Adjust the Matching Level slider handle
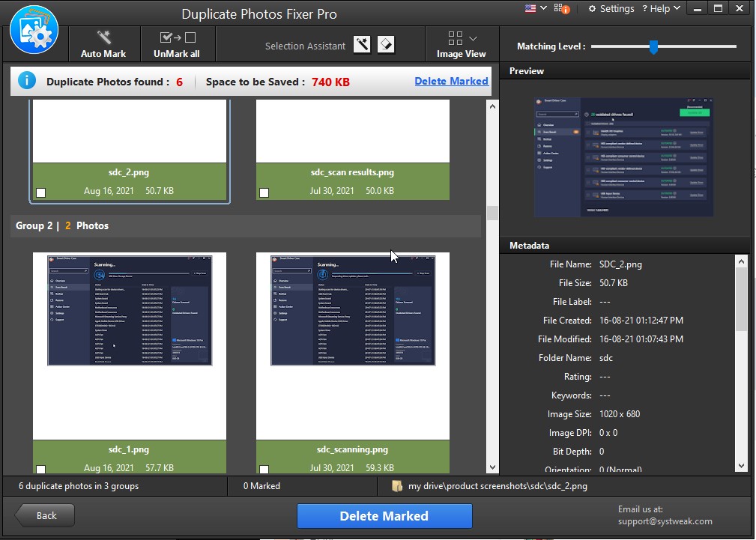 tap(653, 47)
